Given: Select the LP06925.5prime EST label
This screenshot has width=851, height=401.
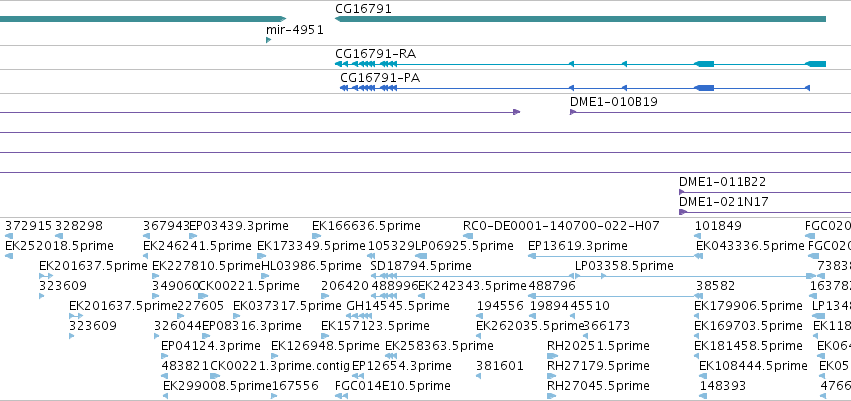Looking at the screenshot, I should [x=463, y=246].
